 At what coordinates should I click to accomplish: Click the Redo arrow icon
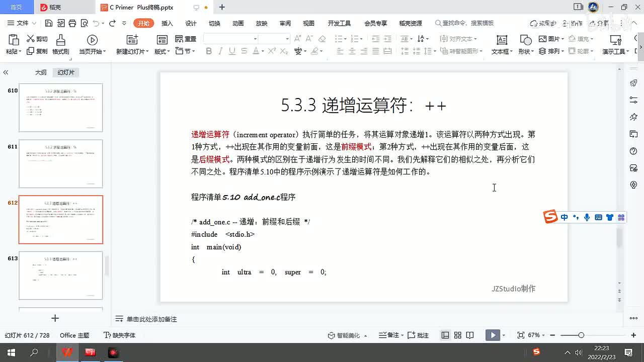pyautogui.click(x=112, y=23)
